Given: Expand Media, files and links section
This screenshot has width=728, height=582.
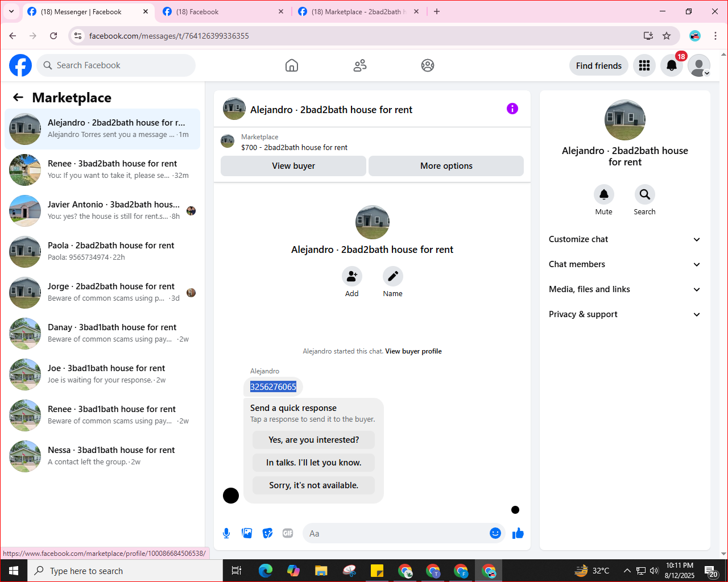Looking at the screenshot, I should (624, 289).
